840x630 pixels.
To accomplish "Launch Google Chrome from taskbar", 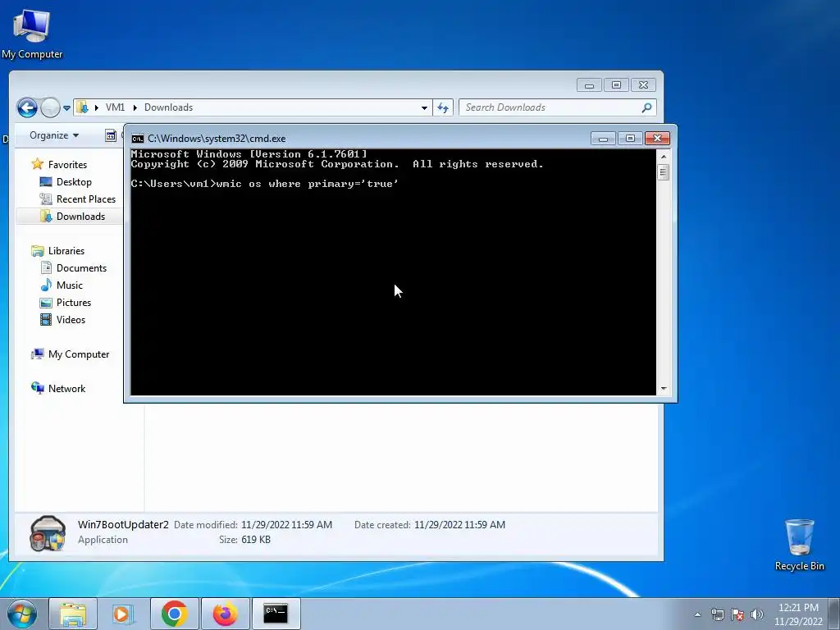I will [174, 614].
